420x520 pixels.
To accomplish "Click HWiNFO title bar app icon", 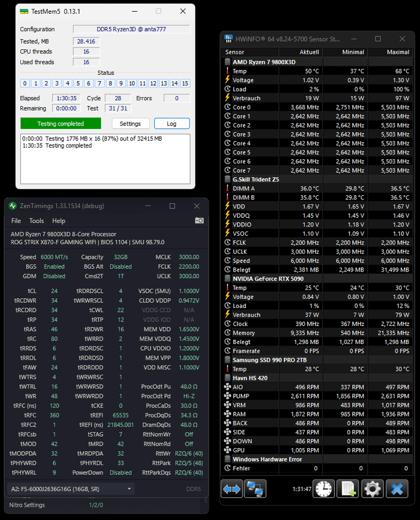I will tap(228, 39).
